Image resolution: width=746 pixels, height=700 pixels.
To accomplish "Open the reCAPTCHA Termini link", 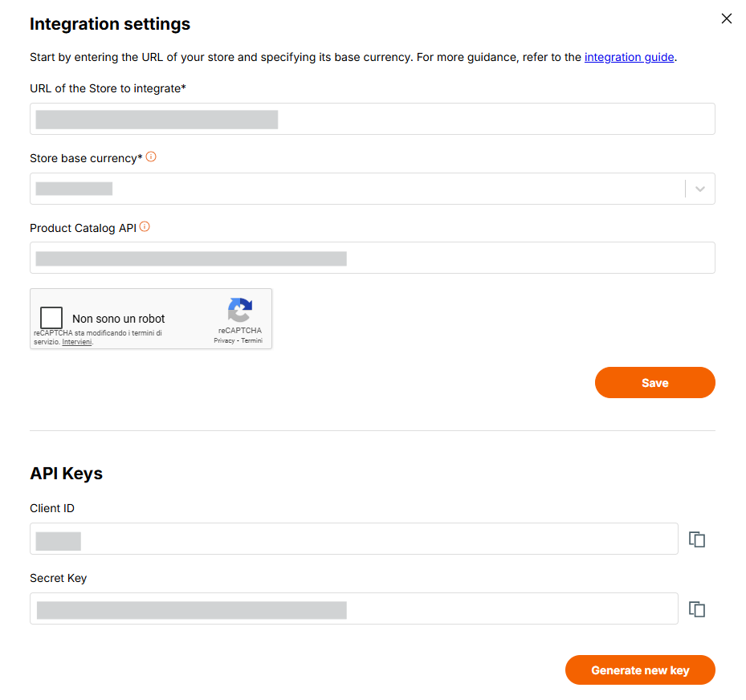I will (x=251, y=340).
